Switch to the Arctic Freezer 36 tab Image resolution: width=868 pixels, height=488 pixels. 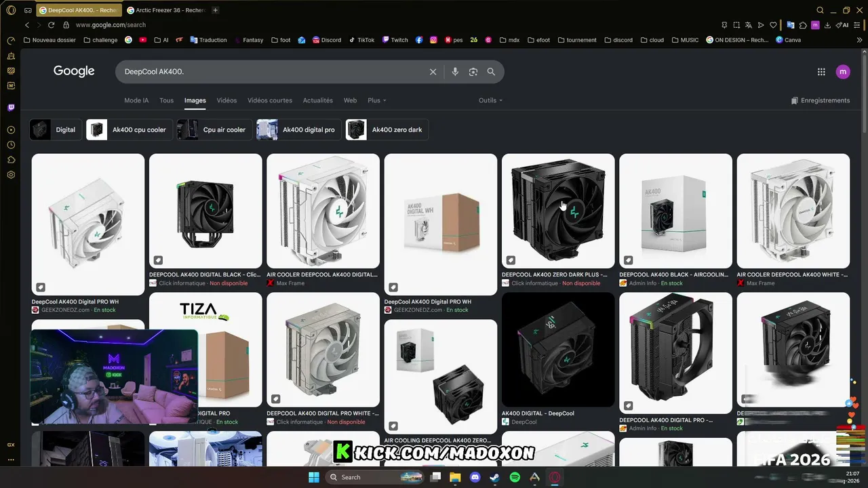pyautogui.click(x=166, y=10)
